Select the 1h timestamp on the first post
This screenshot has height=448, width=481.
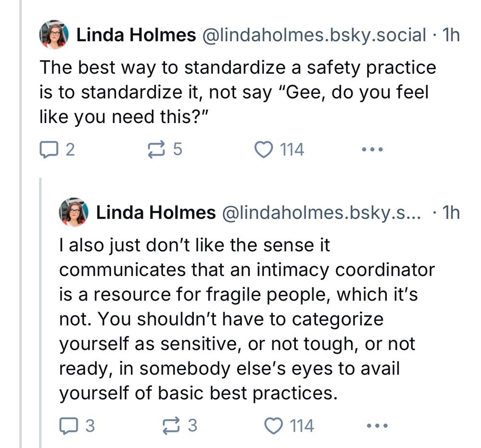click(x=452, y=34)
